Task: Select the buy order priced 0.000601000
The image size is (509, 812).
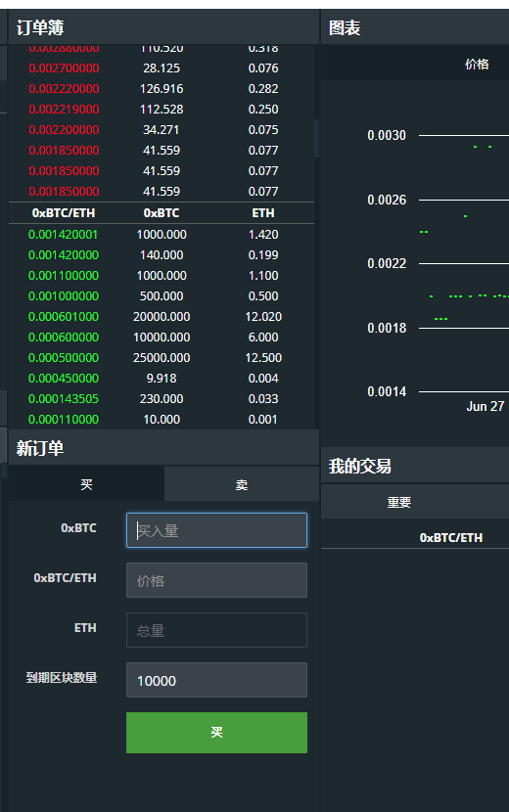Action: [x=162, y=316]
